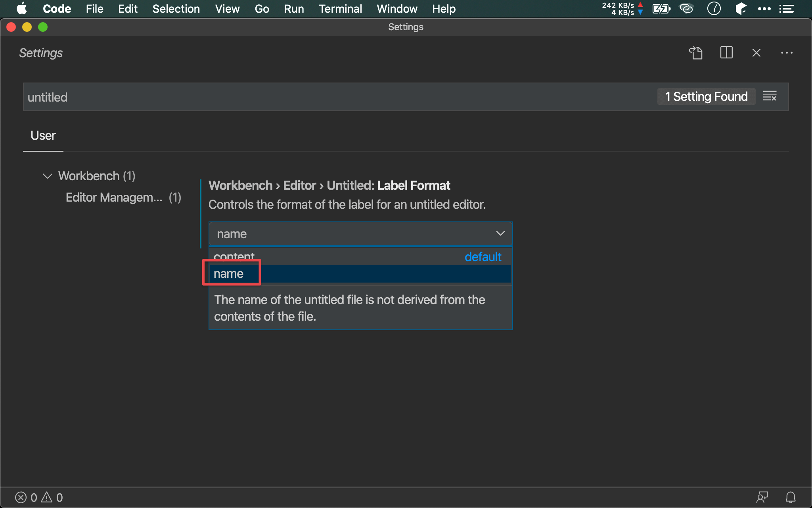Open the Notification Center list icon
This screenshot has width=812, height=508.
click(x=787, y=9)
